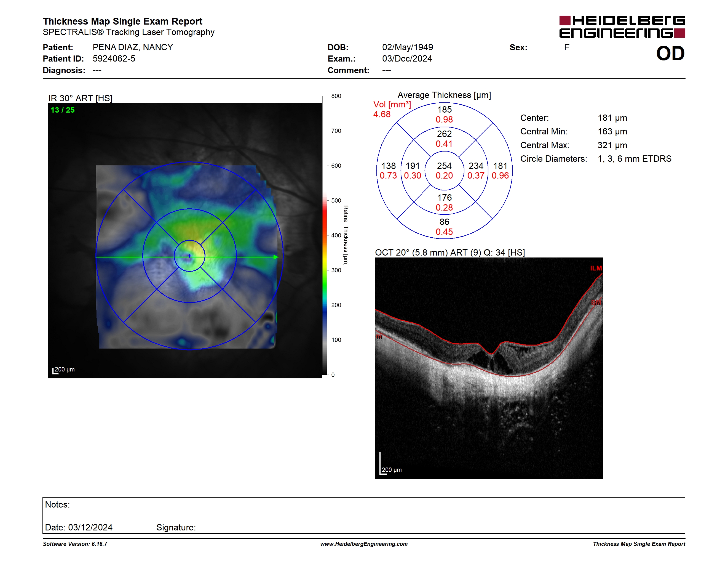This screenshot has width=728, height=563.
Task: Select the patient name PENA DIAZ, NANCY
Action: 133,47
